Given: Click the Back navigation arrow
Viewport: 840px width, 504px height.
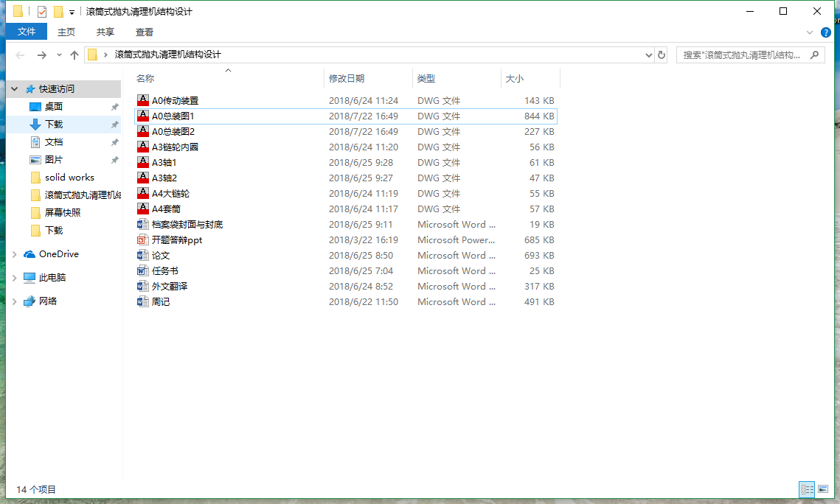Looking at the screenshot, I should point(21,55).
